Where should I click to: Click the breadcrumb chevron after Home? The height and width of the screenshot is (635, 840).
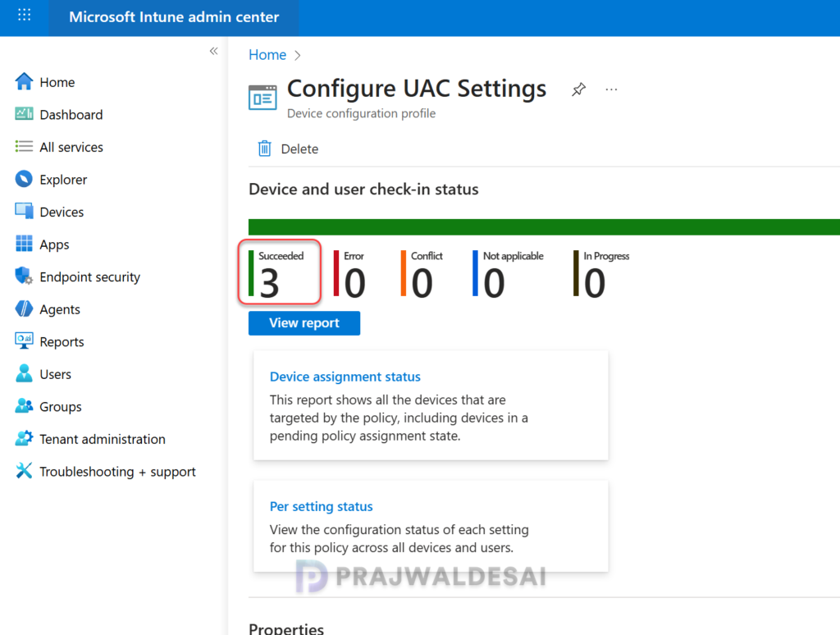click(x=297, y=55)
